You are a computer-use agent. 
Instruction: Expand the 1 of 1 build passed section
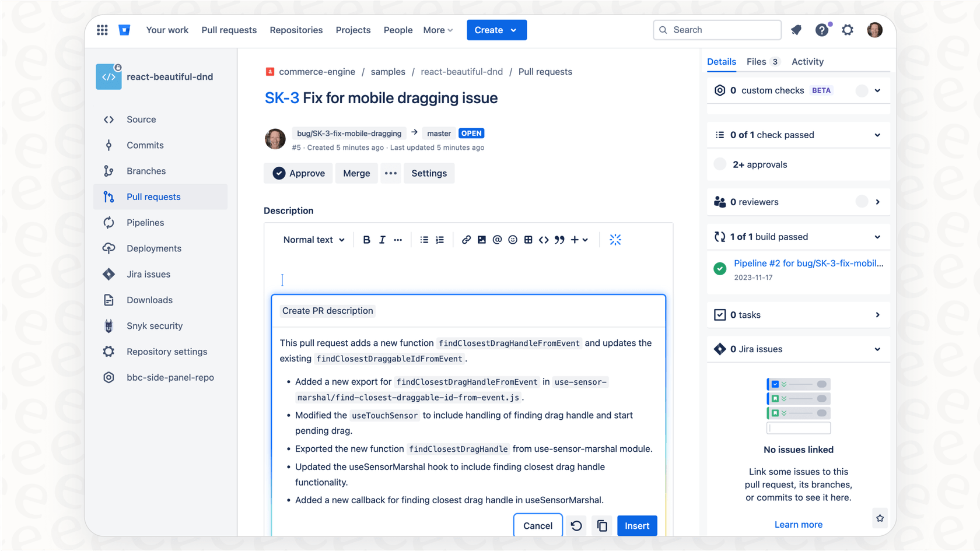click(877, 237)
